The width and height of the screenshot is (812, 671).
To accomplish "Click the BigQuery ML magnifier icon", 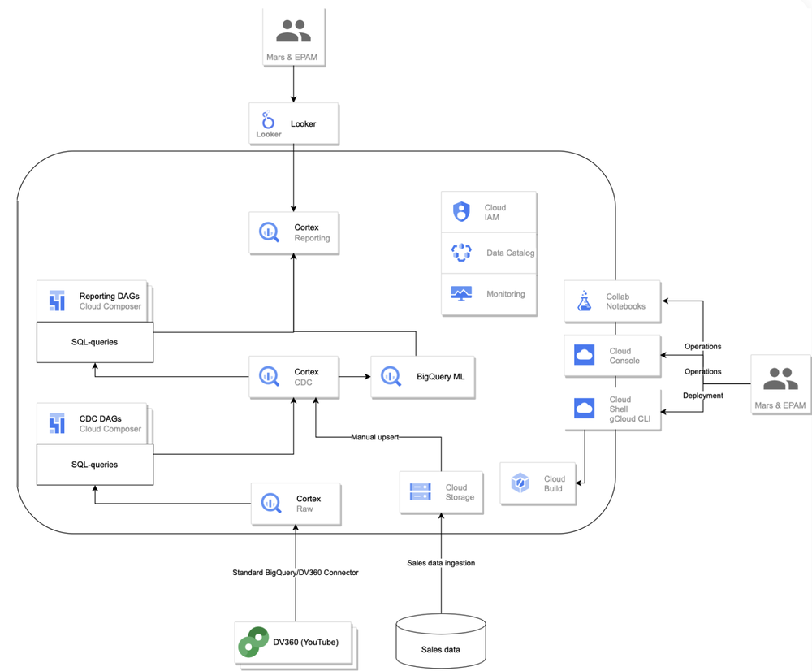I will pos(391,376).
